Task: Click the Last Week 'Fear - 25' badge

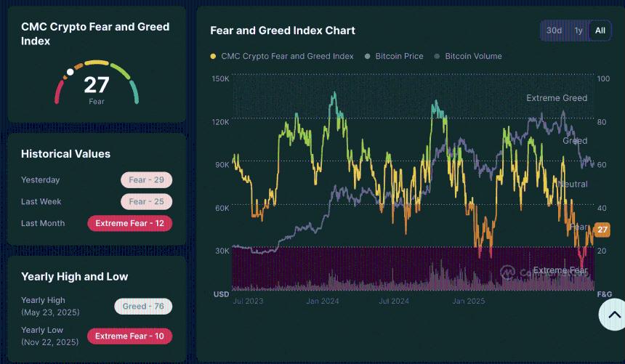Action: [146, 202]
